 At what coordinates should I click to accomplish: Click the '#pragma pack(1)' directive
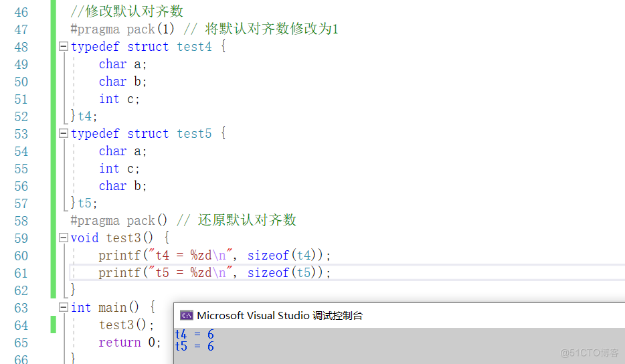coord(122,29)
